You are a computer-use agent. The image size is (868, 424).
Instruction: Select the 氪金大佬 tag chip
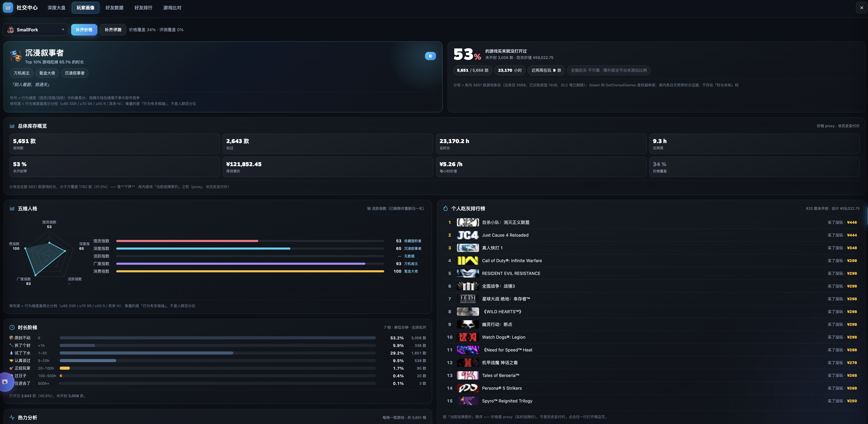47,73
